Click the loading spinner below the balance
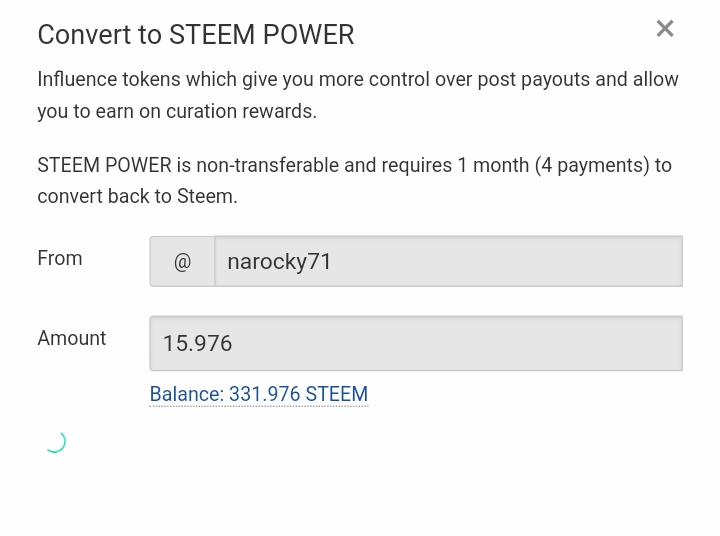 tap(55, 441)
